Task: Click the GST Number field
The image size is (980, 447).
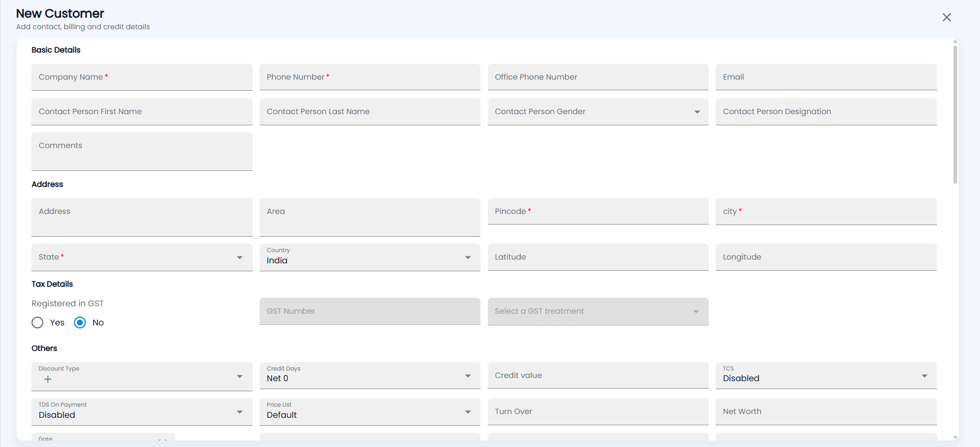Action: [x=370, y=312]
